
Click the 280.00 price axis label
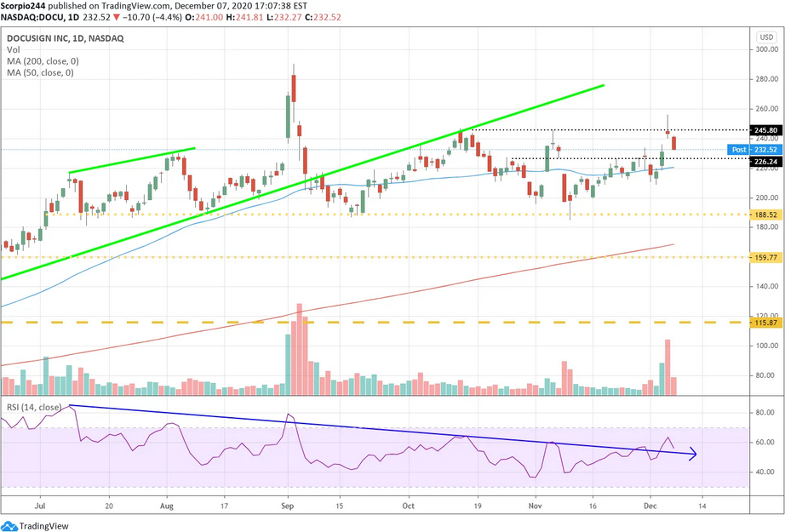(x=767, y=79)
